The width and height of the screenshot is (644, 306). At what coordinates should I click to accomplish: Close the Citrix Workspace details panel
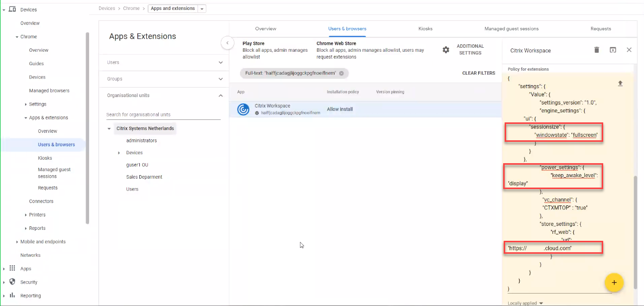(x=629, y=50)
